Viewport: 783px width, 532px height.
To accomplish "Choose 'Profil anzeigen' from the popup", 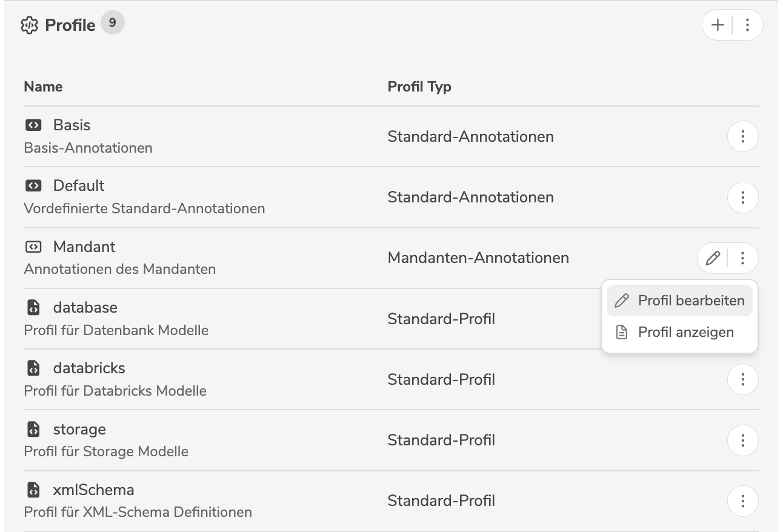I will pyautogui.click(x=679, y=332).
